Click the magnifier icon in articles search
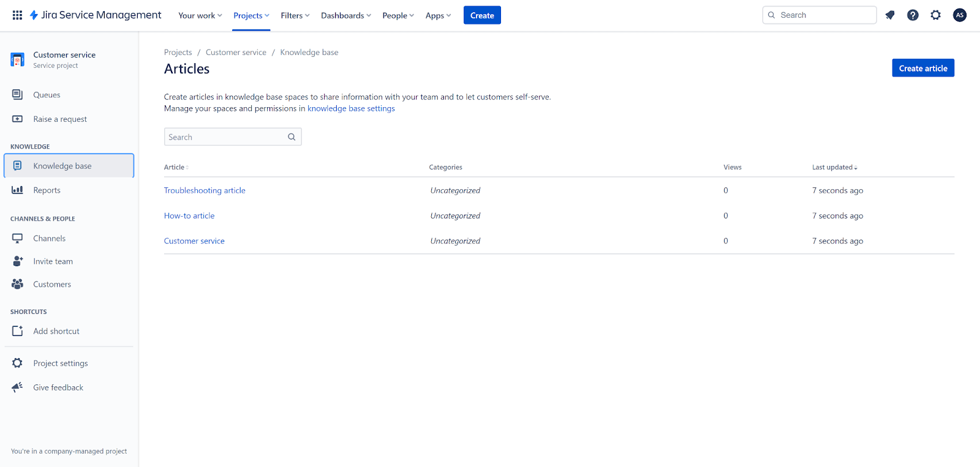 (x=292, y=137)
